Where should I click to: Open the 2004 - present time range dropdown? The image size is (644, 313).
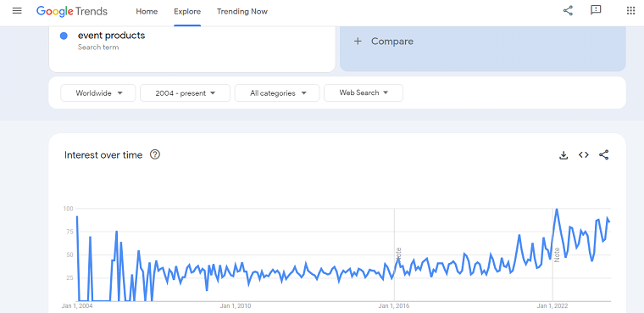[x=186, y=93]
